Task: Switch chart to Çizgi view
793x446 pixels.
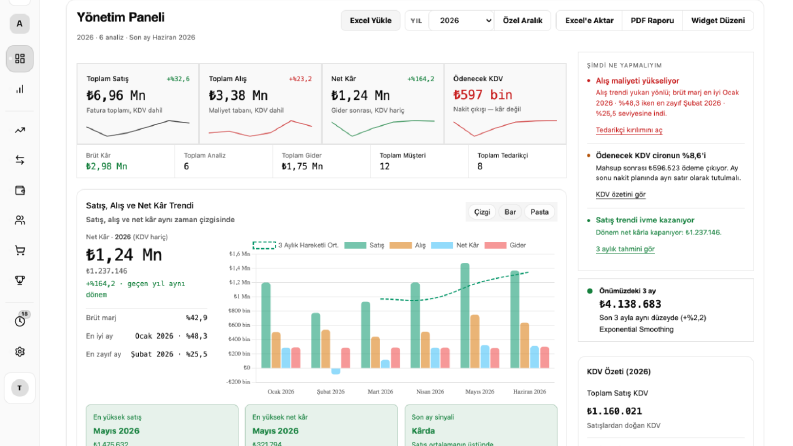Action: (482, 212)
